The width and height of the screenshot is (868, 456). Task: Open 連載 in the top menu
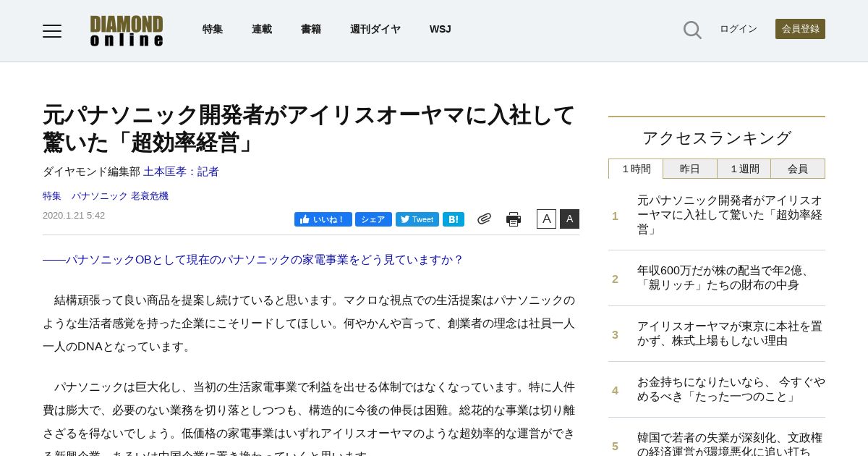(x=262, y=29)
